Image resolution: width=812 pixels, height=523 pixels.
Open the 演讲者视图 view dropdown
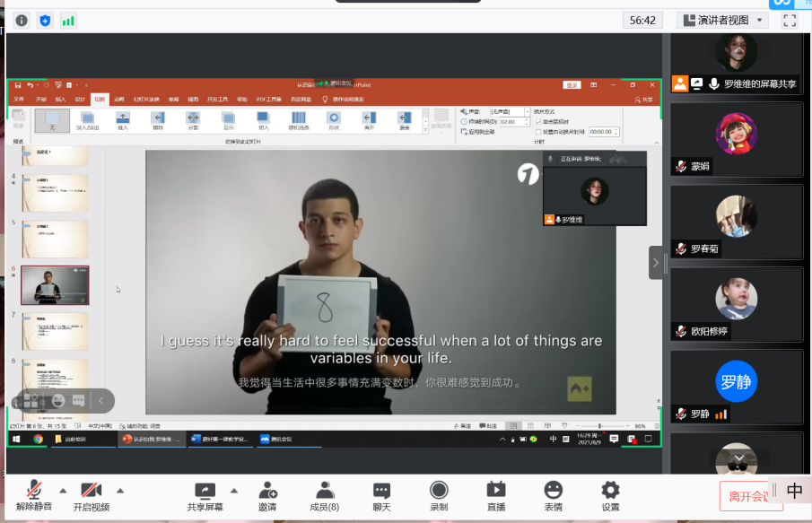tap(722, 20)
